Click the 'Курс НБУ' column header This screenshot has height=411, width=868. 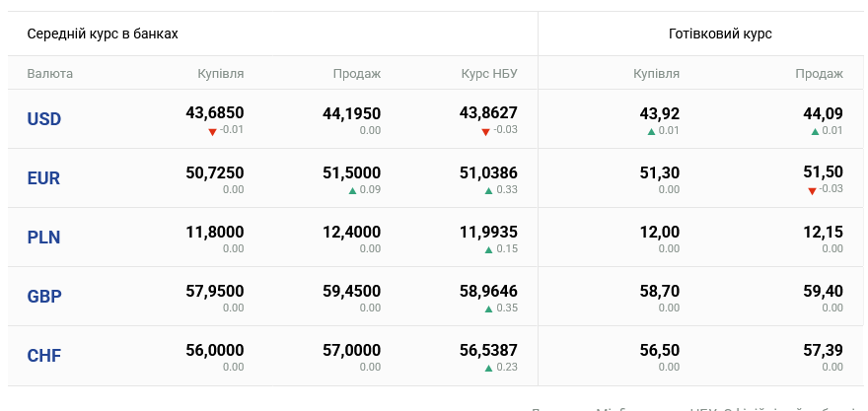tap(489, 73)
